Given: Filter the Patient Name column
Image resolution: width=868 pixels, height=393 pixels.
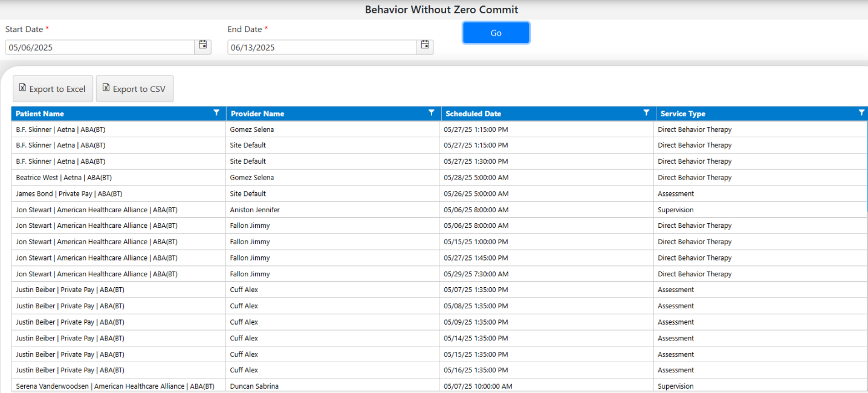Looking at the screenshot, I should [216, 113].
